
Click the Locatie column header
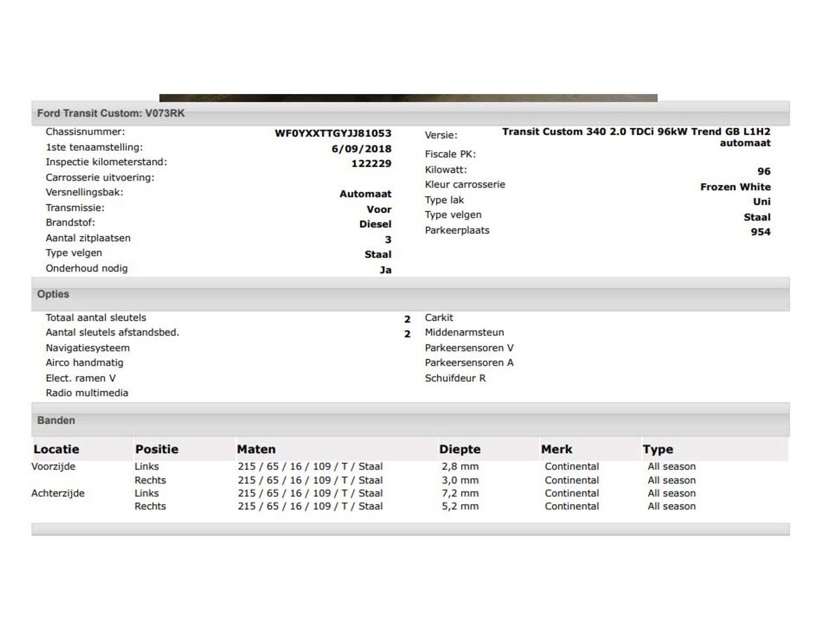[x=56, y=449]
